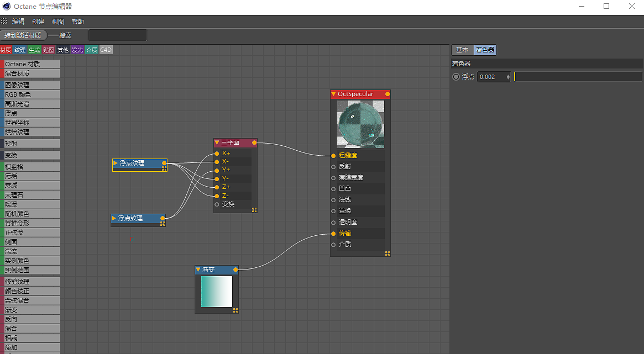This screenshot has height=354, width=644.
Task: Click the 传输 input port
Action: (333, 234)
